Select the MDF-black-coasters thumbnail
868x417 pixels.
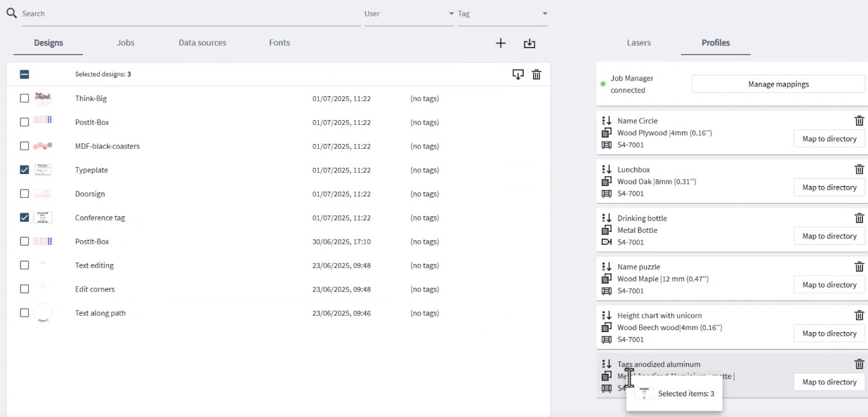(x=43, y=146)
